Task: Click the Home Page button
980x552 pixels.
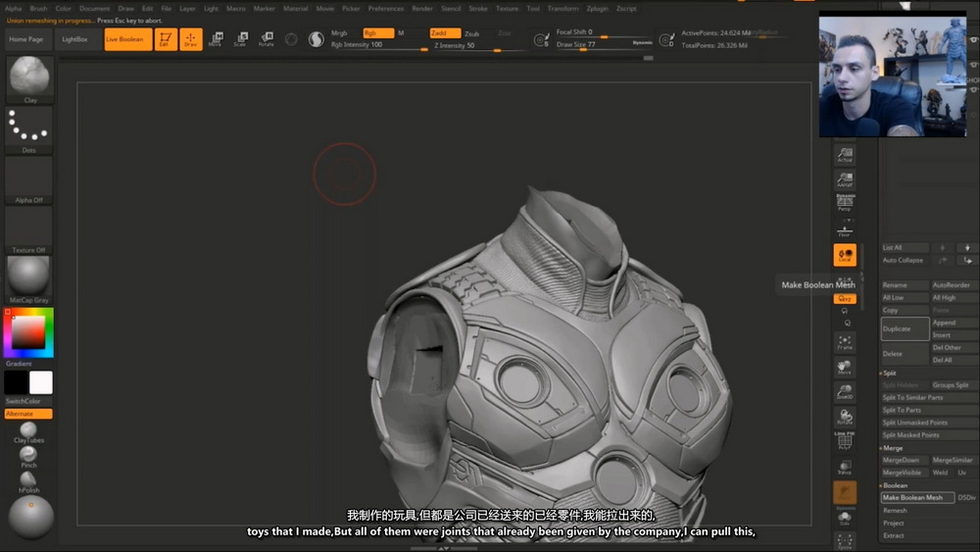Action: 26,39
